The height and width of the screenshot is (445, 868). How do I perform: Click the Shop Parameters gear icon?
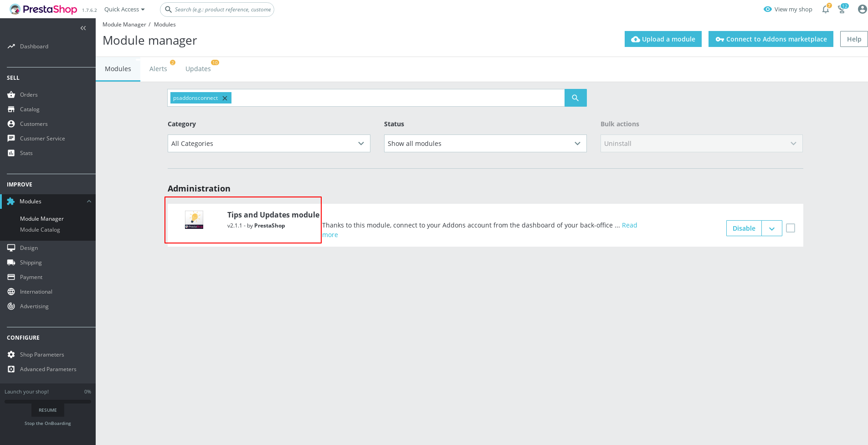click(x=11, y=355)
